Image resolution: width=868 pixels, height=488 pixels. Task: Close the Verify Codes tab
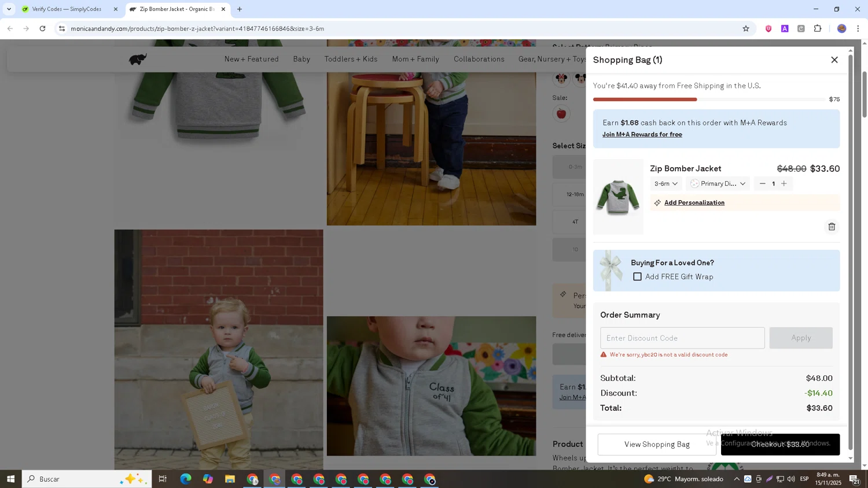pyautogui.click(x=116, y=9)
